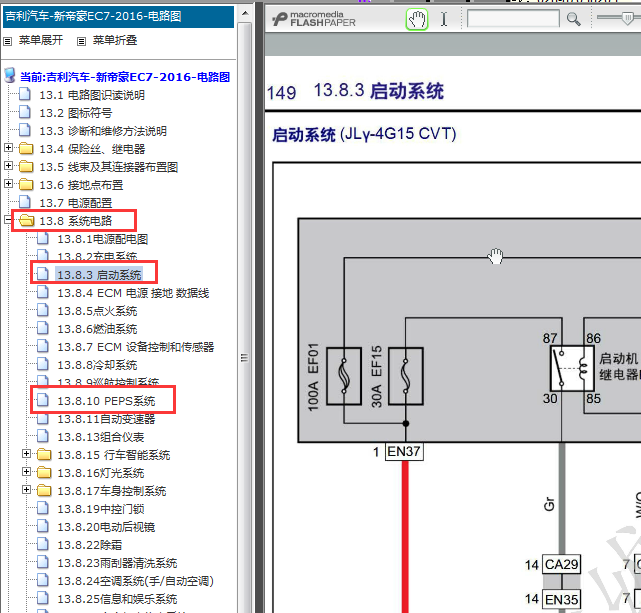
Task: Click the icon beside 菜单展开
Action: [x=8, y=41]
